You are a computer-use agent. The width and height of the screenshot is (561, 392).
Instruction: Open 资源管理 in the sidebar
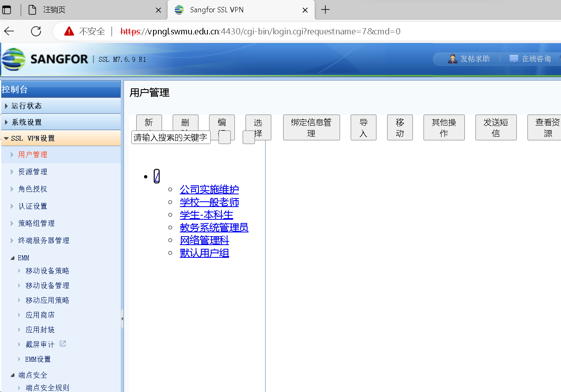[33, 172]
